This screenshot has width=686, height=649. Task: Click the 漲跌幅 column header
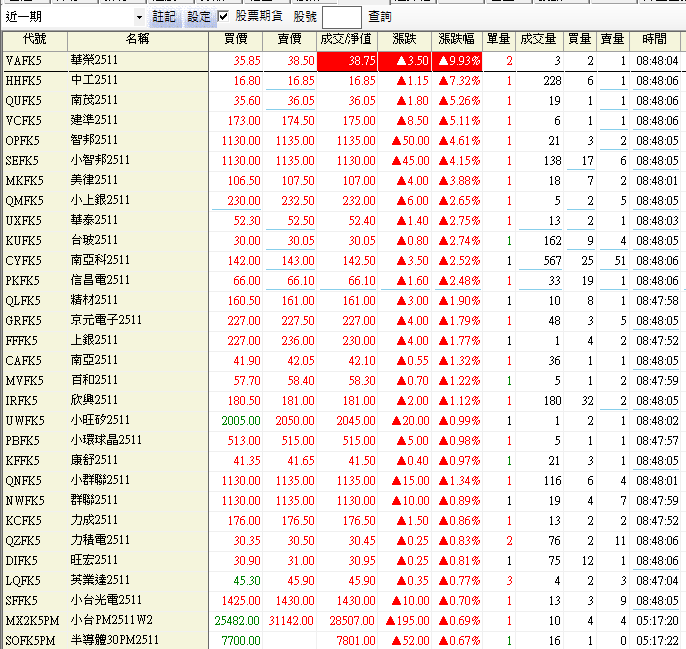(459, 40)
